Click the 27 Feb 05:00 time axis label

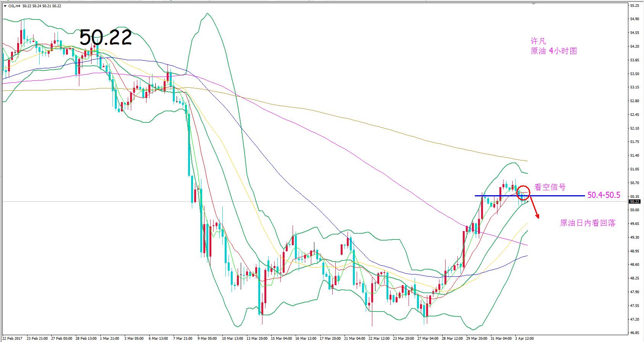click(x=62, y=339)
